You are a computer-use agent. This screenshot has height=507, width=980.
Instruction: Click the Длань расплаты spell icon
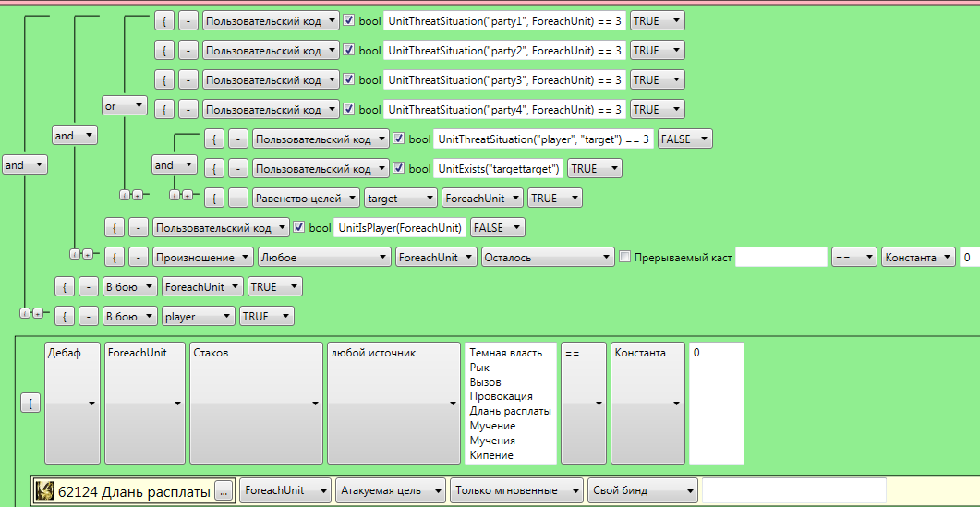[44, 491]
